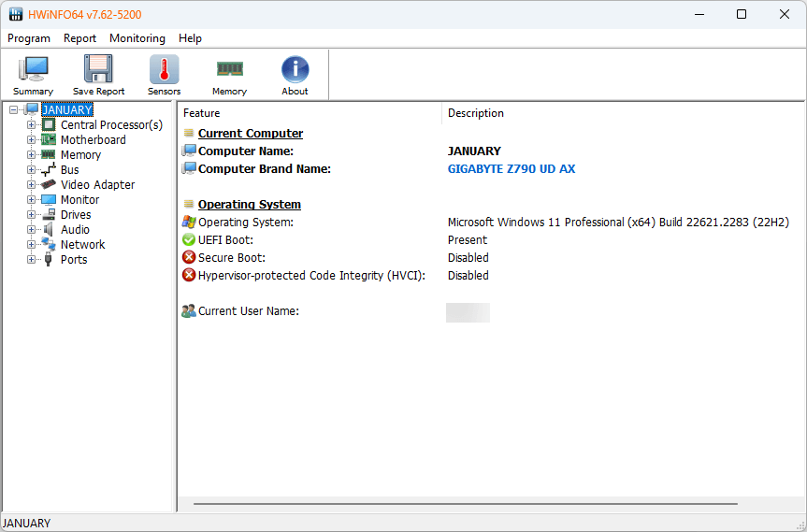807x532 pixels.
Task: Expand the Motherboard tree node
Action: [31, 139]
